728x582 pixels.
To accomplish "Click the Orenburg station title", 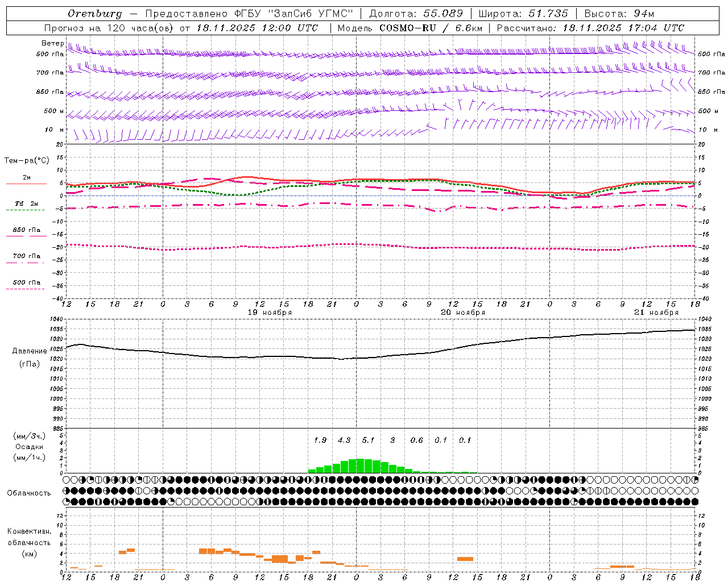I will tap(94, 14).
